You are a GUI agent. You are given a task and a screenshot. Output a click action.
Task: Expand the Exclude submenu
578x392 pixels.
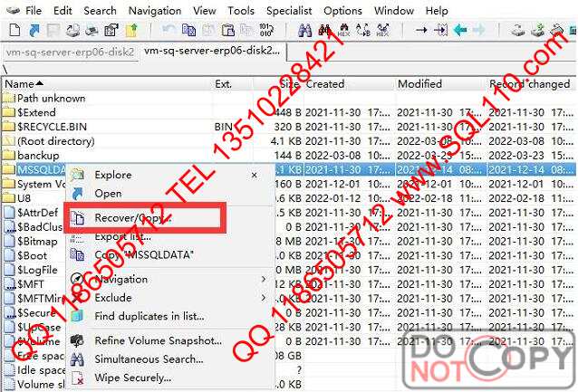(113, 297)
